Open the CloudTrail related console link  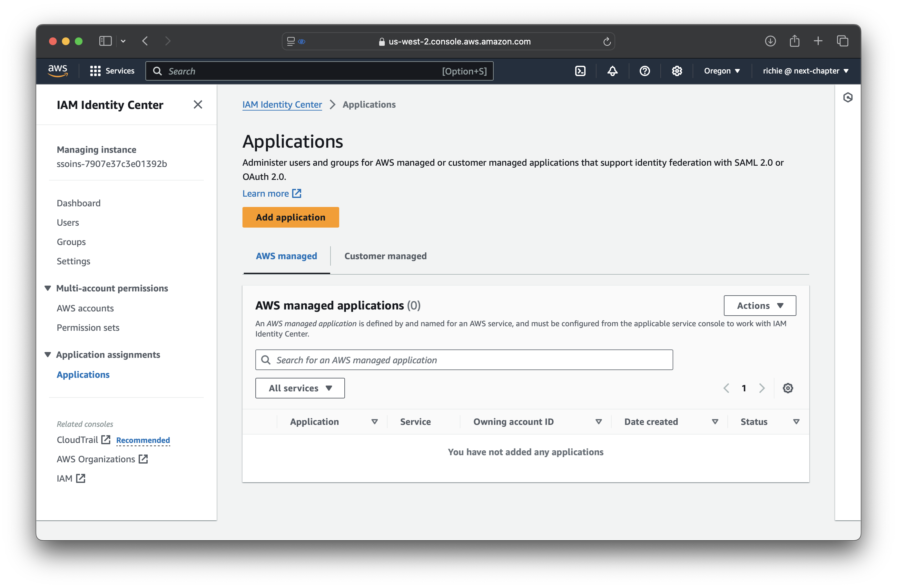point(77,439)
